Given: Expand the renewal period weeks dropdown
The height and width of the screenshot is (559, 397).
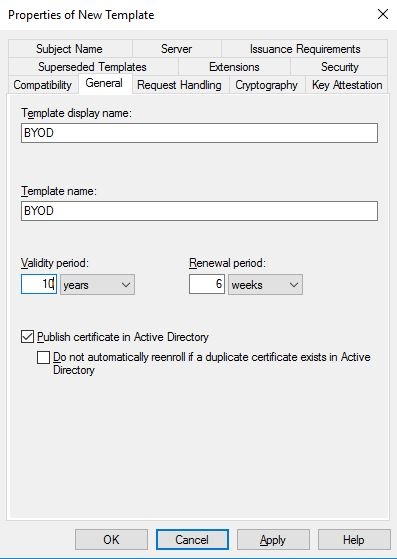Looking at the screenshot, I should tap(265, 284).
